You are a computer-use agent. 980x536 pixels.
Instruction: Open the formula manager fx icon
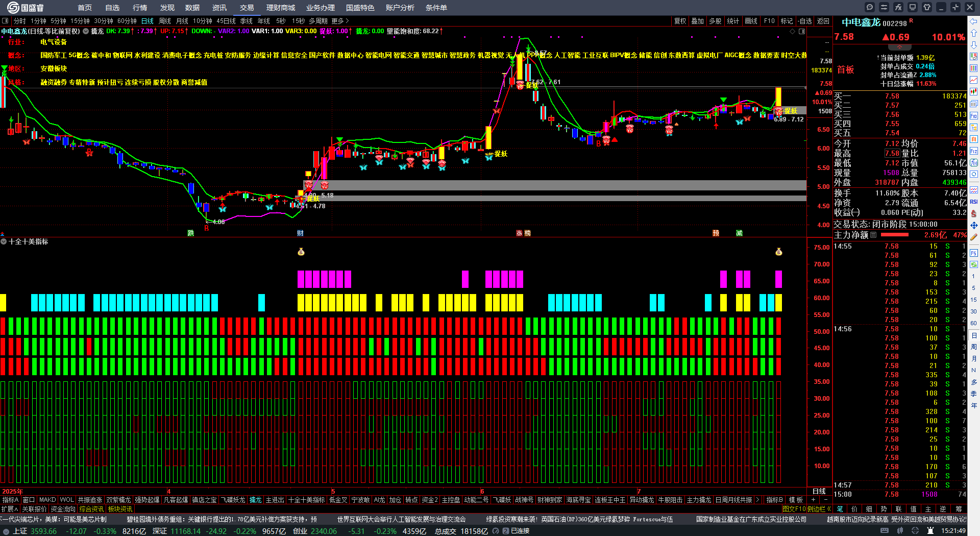pos(898,7)
